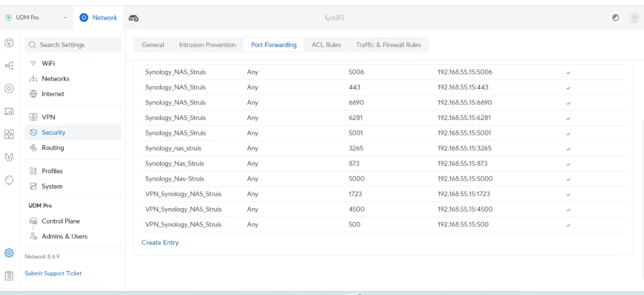The image size is (644, 295).
Task: Click the checkmark in the port 6690 row
Action: pos(569,103)
